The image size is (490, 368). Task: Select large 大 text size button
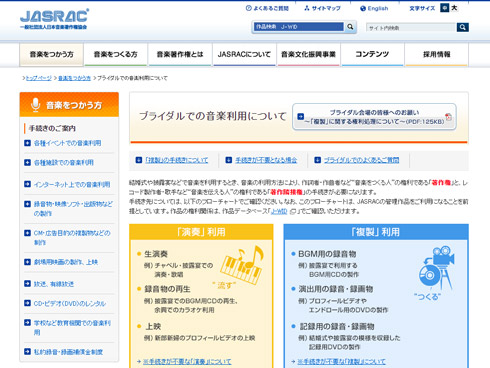(x=454, y=8)
